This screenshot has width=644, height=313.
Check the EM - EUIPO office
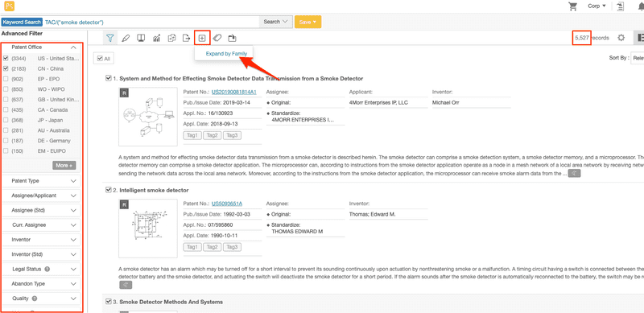tap(6, 150)
